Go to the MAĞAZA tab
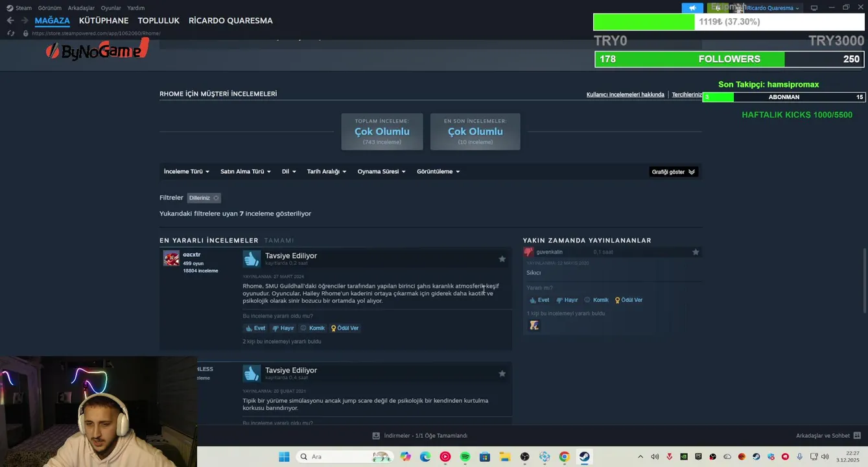The width and height of the screenshot is (868, 467). (x=53, y=21)
